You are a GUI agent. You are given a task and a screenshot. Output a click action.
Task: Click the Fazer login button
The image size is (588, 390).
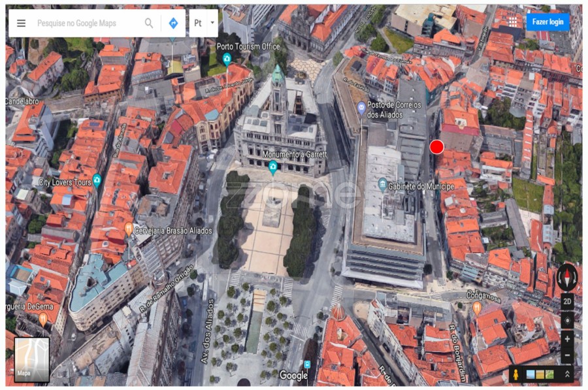point(547,22)
